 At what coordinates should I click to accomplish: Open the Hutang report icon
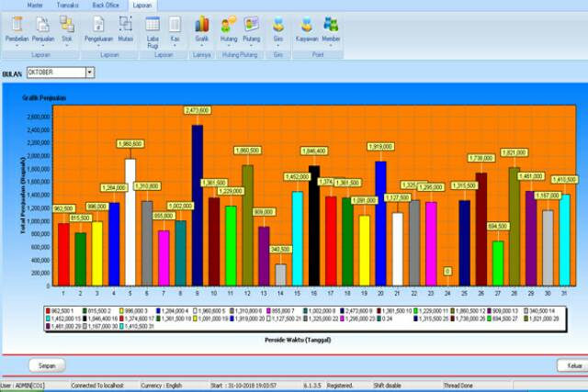(229, 25)
